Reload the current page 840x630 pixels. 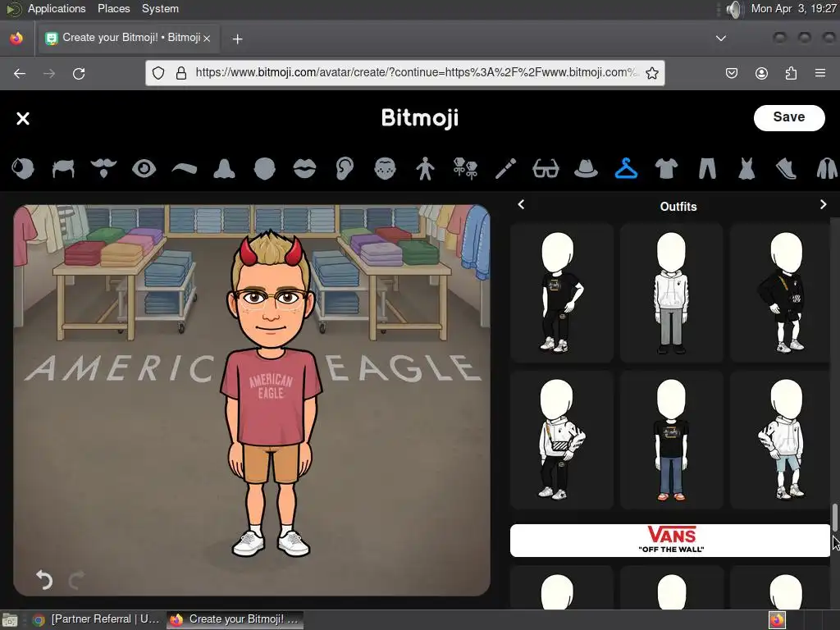(x=79, y=73)
